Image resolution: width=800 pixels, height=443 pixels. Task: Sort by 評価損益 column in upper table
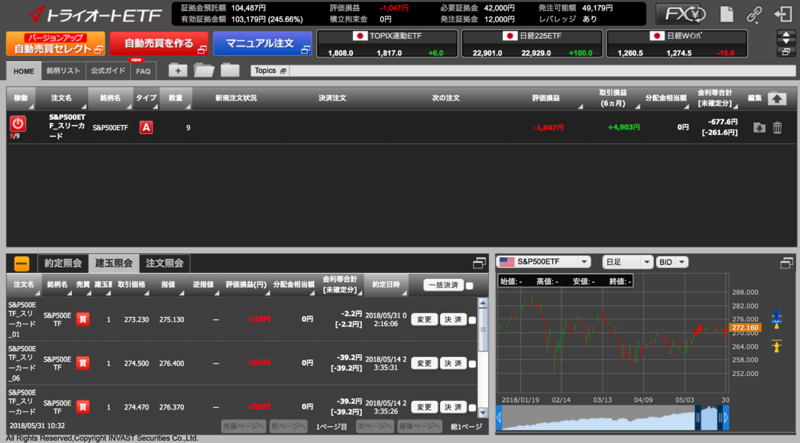pos(546,98)
